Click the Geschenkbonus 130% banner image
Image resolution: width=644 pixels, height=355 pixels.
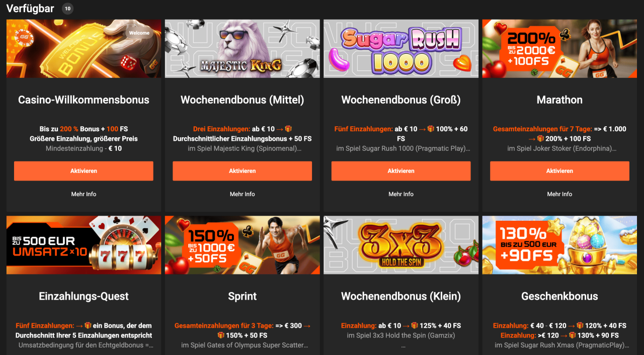pos(559,245)
